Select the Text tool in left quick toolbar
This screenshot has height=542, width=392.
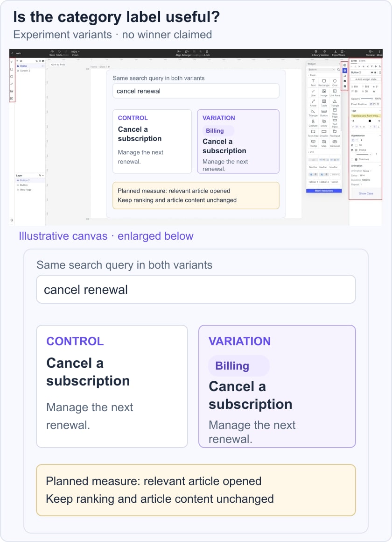pos(12,62)
